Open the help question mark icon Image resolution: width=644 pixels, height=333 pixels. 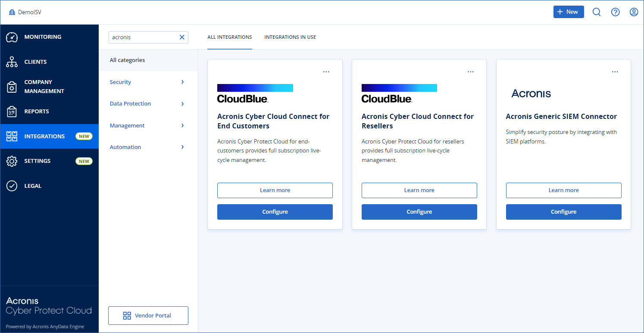tap(616, 12)
